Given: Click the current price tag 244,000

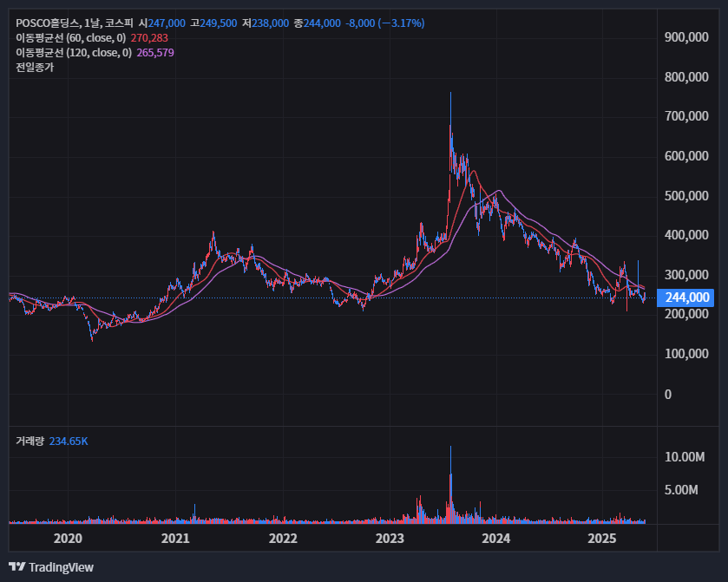Looking at the screenshot, I should pyautogui.click(x=685, y=298).
